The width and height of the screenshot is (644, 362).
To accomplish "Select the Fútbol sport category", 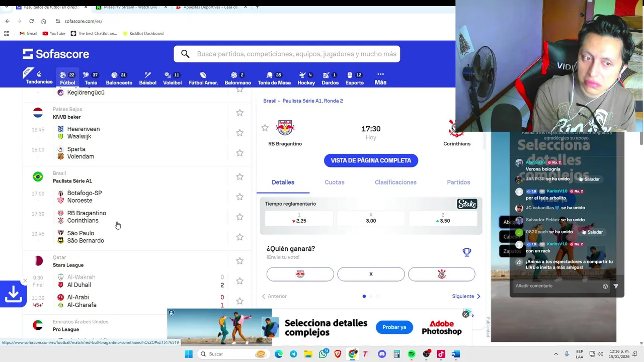I will (x=67, y=78).
